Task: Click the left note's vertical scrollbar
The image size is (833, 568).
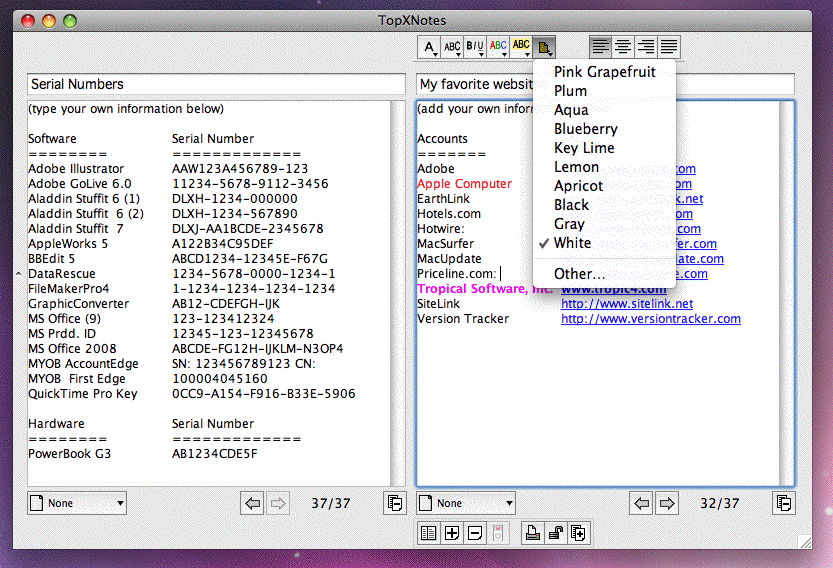Action: [398, 293]
